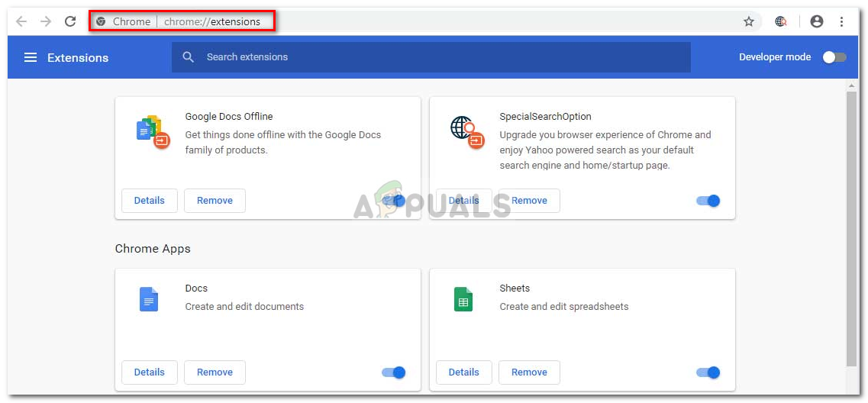Viewport: 868px width, 403px height.
Task: Open Details for the Sheets app
Action: (464, 372)
